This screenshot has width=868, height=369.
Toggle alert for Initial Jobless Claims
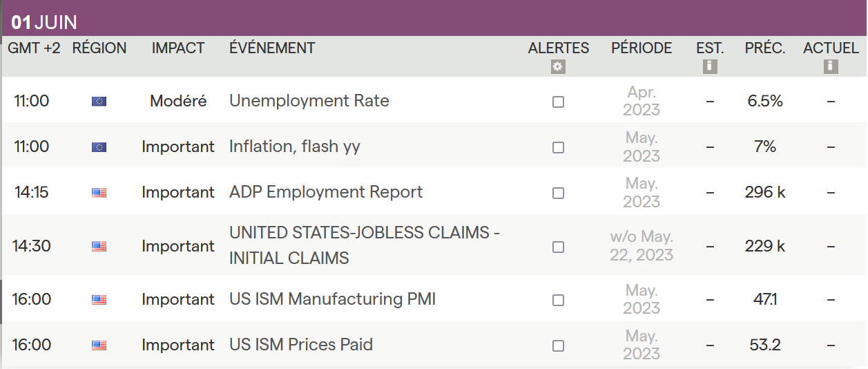click(558, 247)
